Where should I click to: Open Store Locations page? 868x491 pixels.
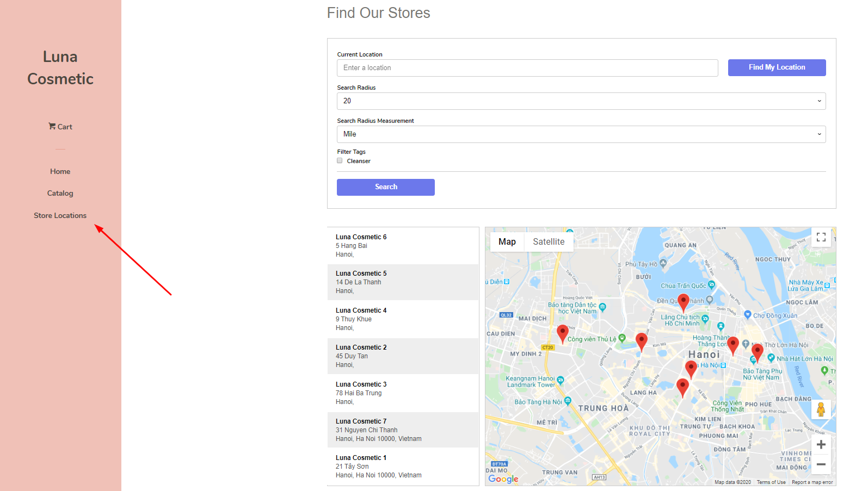60,215
